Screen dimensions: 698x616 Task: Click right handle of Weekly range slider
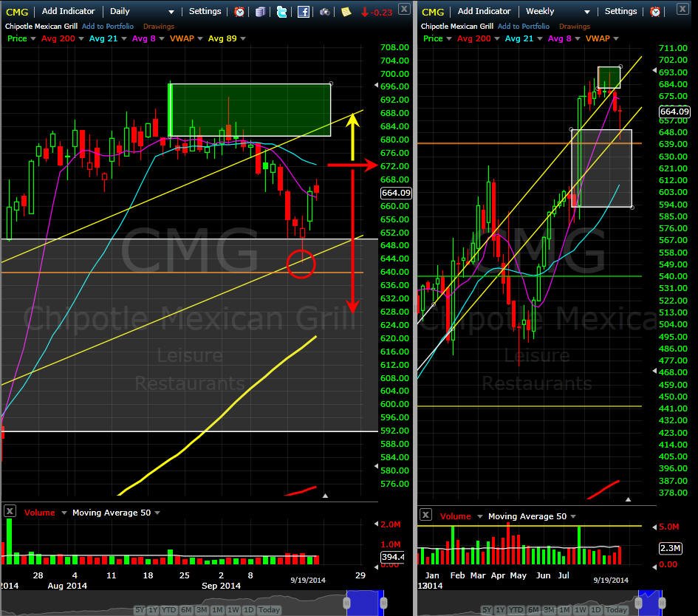(662, 603)
